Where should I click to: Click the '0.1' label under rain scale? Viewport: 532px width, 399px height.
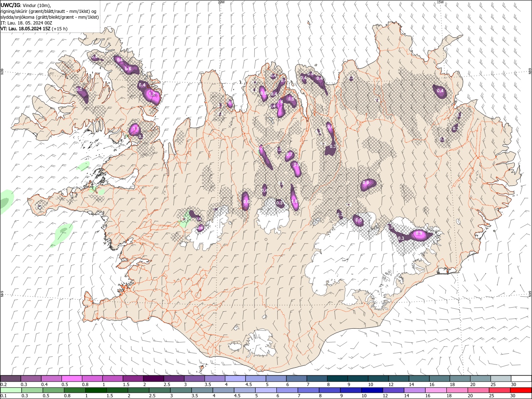click(x=4, y=396)
